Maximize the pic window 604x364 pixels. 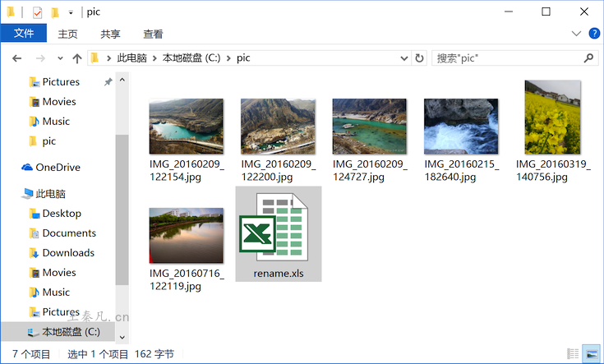click(546, 12)
